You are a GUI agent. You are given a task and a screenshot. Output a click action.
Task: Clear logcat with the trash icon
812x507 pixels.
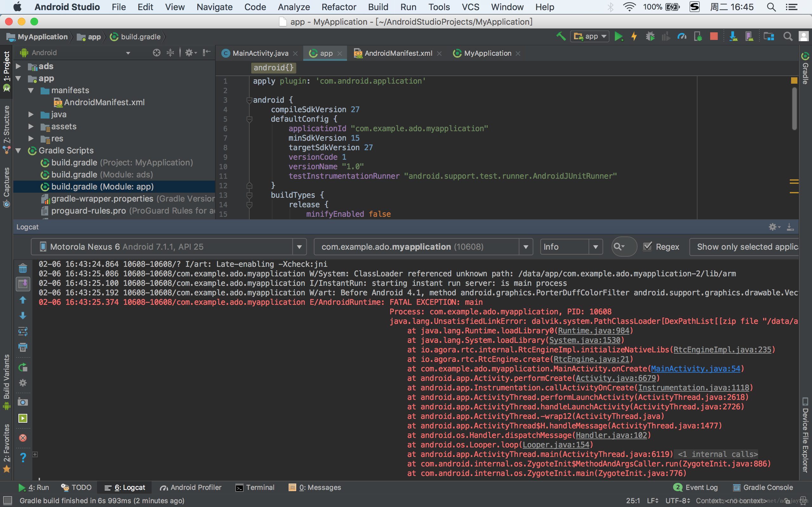click(23, 268)
